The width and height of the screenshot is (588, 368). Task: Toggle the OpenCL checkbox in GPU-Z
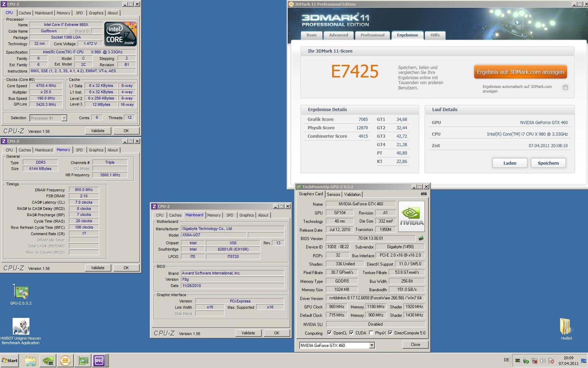point(329,333)
